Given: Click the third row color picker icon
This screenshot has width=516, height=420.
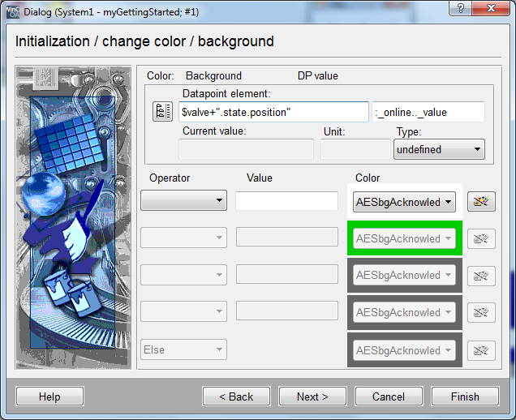Looking at the screenshot, I should (x=481, y=276).
